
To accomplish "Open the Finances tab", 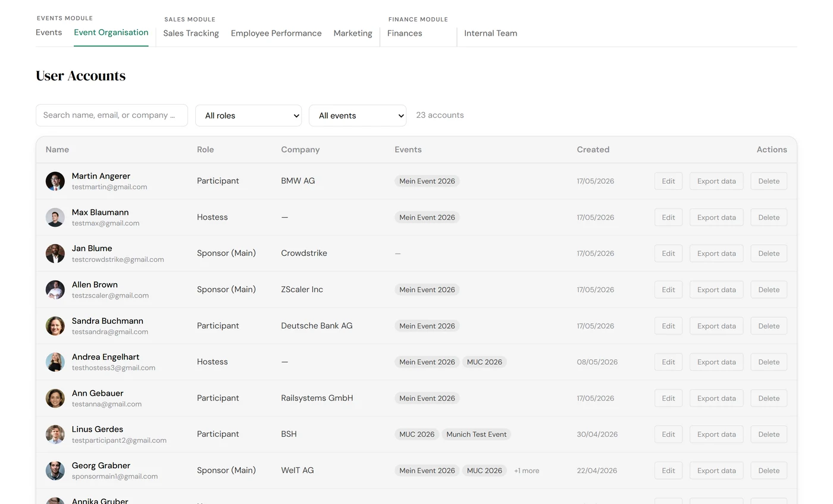I will coord(405,33).
